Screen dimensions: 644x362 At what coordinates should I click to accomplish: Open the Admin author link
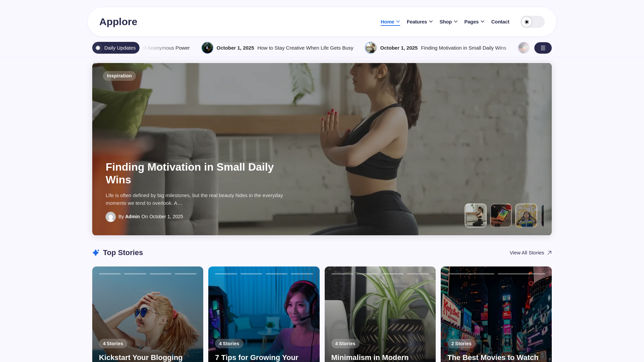[x=132, y=217]
